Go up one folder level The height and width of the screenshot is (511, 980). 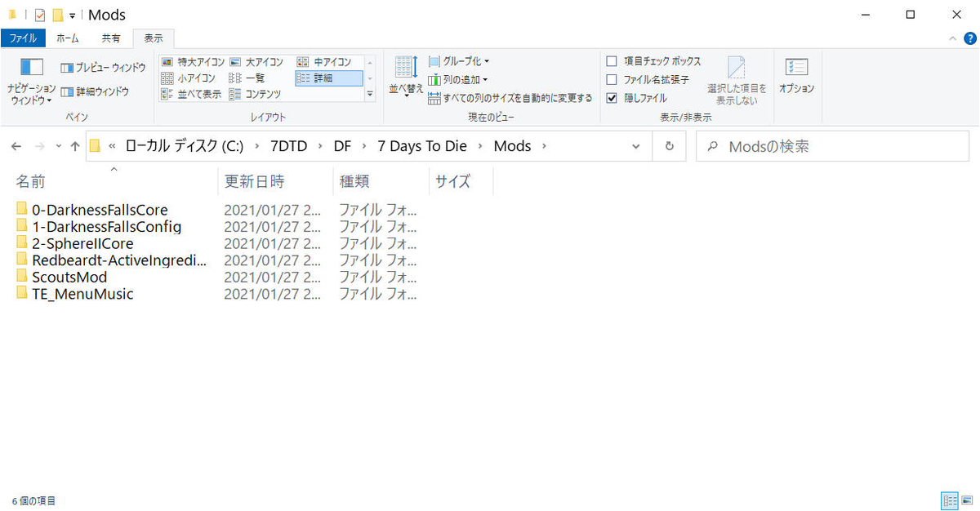pos(75,146)
